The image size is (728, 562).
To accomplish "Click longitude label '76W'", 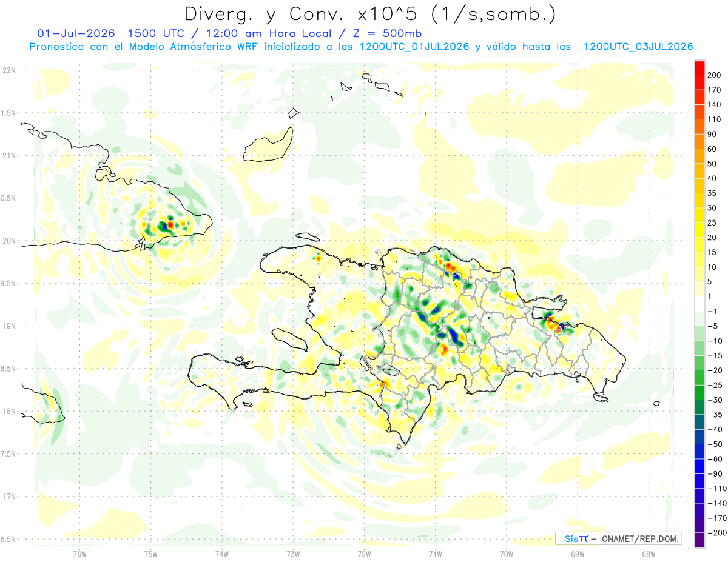I will [79, 553].
